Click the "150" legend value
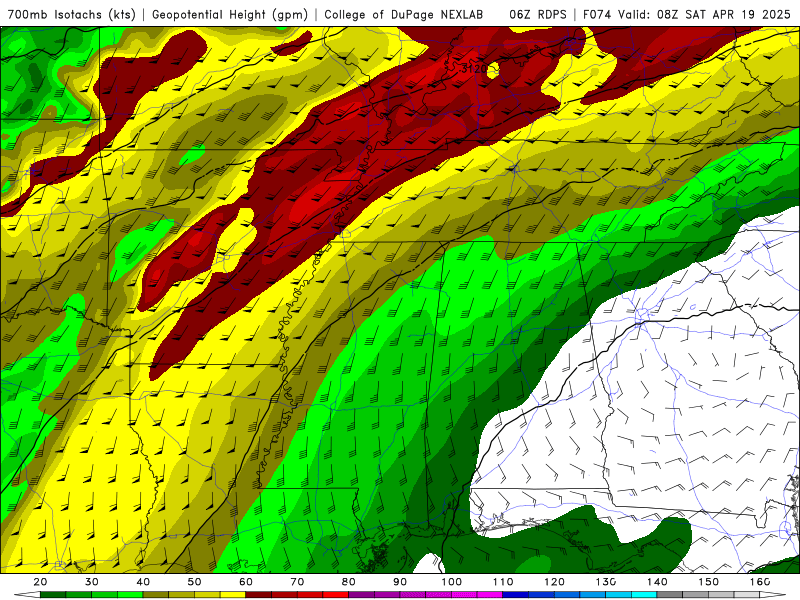 pyautogui.click(x=709, y=582)
